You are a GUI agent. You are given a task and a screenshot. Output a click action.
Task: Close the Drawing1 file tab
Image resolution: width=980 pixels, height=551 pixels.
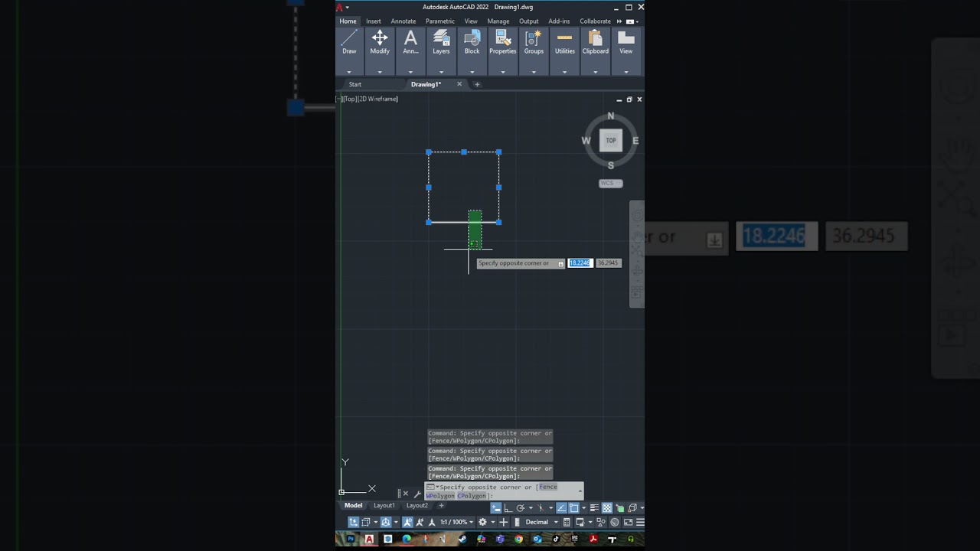[x=459, y=84]
